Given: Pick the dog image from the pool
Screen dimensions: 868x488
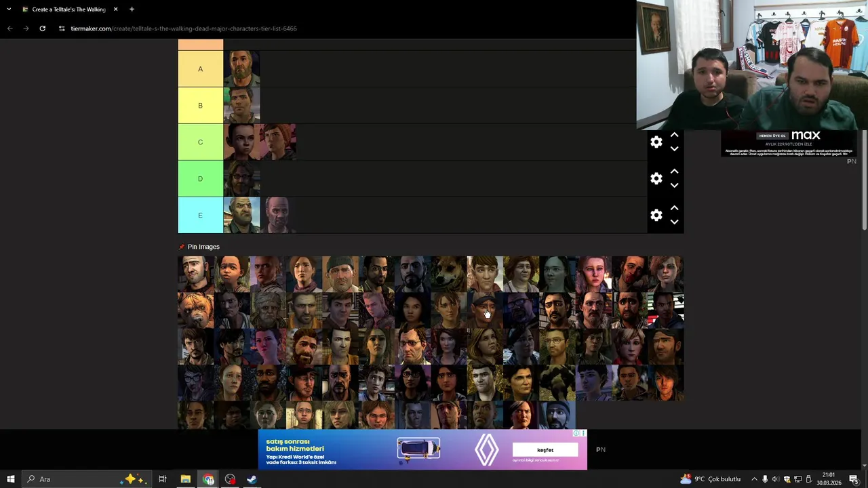Looking at the screenshot, I should coord(449,274).
